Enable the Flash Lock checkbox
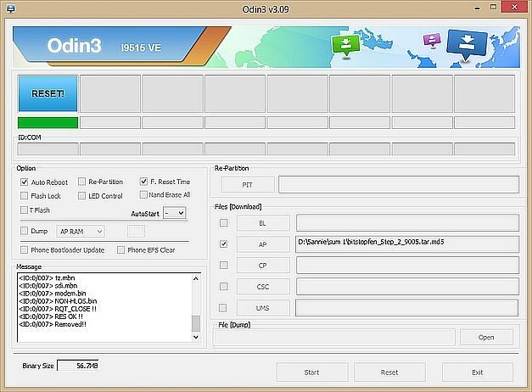Screen dimensions: 532x392 pyautogui.click(x=24, y=195)
